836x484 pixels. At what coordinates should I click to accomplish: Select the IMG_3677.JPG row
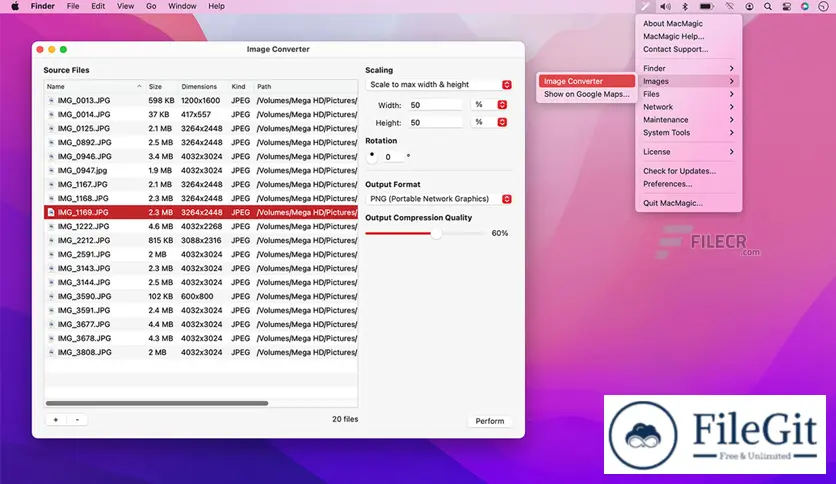[x=200, y=324]
